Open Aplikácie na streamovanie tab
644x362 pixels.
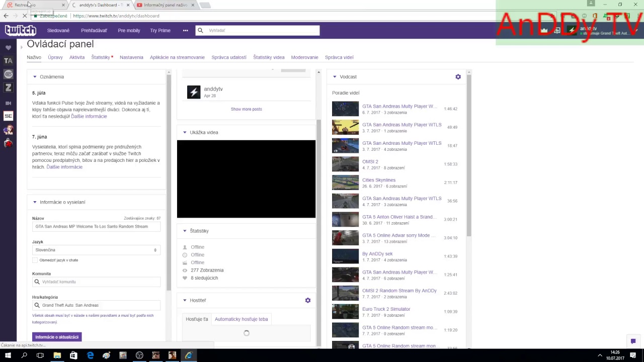coord(177,57)
